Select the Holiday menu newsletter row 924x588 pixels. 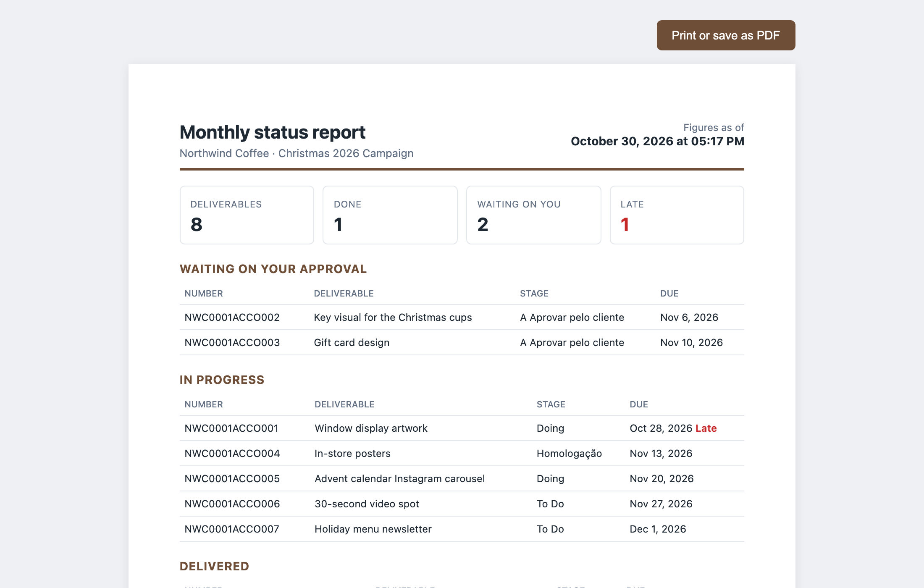point(462,529)
